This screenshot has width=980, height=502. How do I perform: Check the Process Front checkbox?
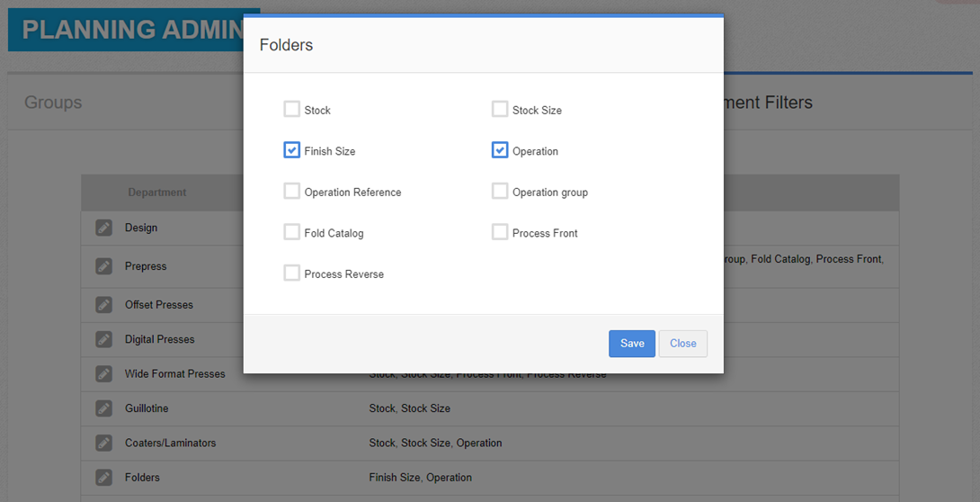coord(500,232)
